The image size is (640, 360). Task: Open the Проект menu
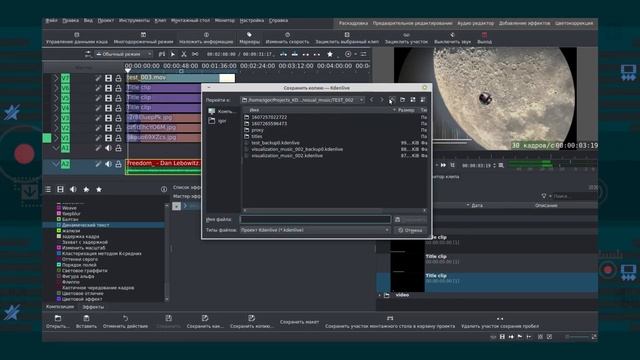pyautogui.click(x=106, y=20)
